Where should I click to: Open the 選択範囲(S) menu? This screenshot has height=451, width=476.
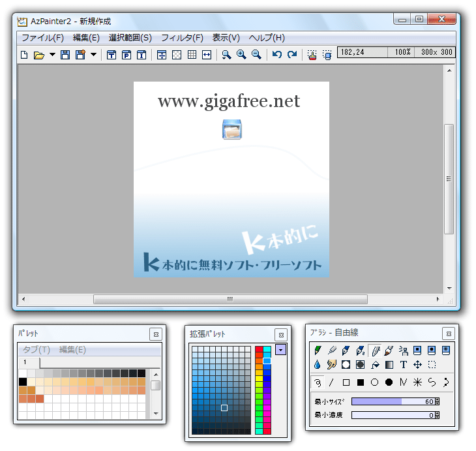(130, 38)
